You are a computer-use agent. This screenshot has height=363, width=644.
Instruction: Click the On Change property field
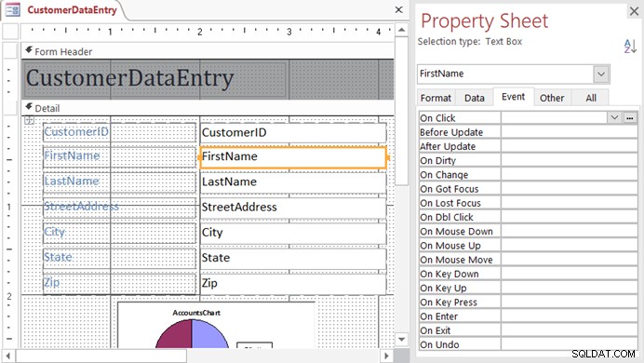[x=570, y=175]
